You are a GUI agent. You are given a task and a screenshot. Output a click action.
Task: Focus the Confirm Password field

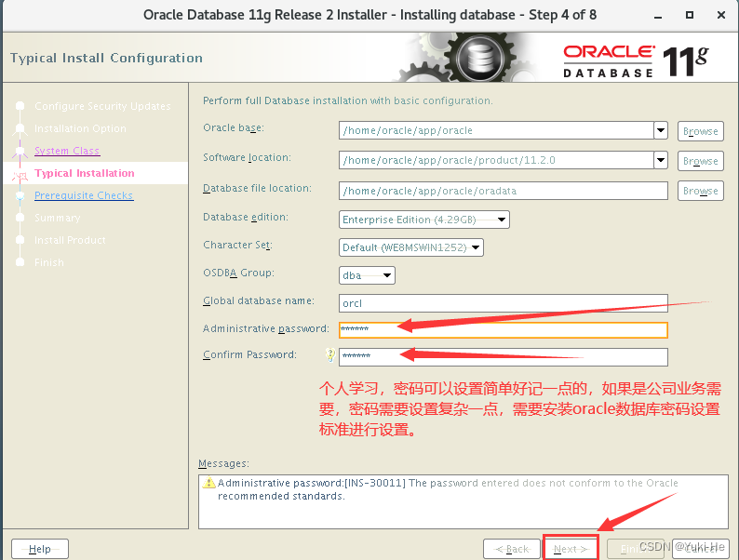[x=503, y=357]
